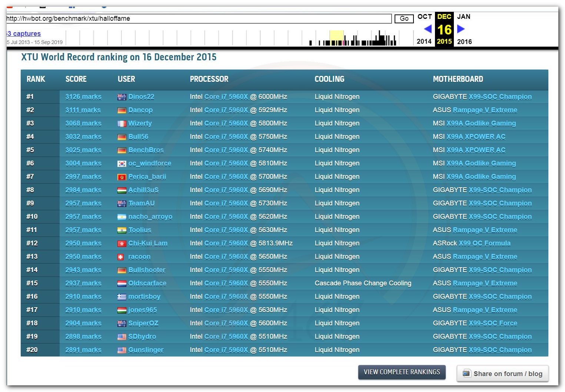Open mortisboy user profile link
Image resolution: width=565 pixels, height=392 pixels.
click(144, 296)
